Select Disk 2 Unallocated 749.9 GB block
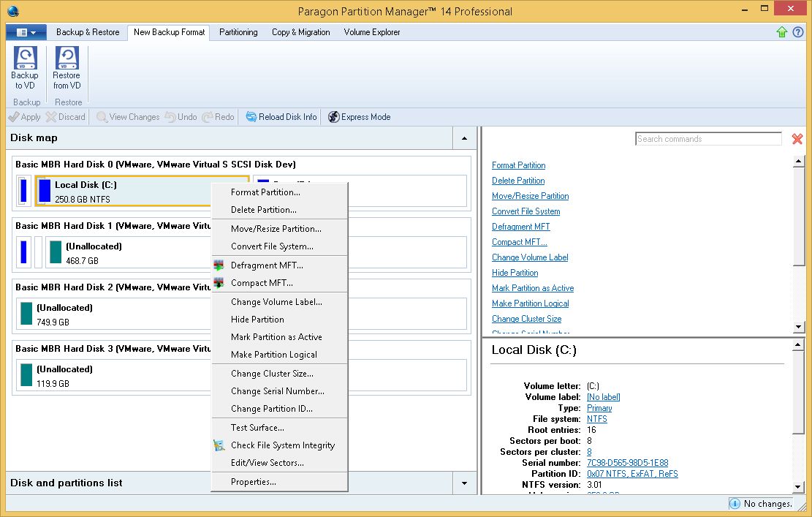812x517 pixels. point(26,314)
